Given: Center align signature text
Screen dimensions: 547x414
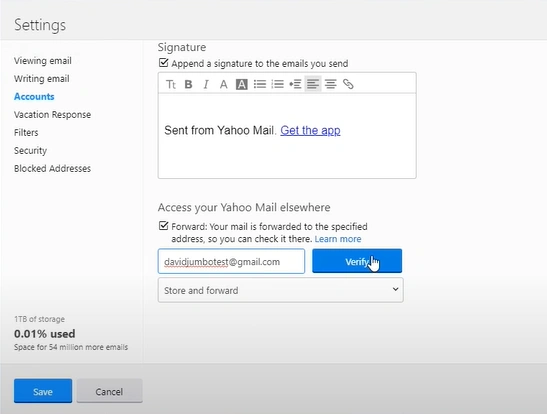Looking at the screenshot, I should coord(330,84).
